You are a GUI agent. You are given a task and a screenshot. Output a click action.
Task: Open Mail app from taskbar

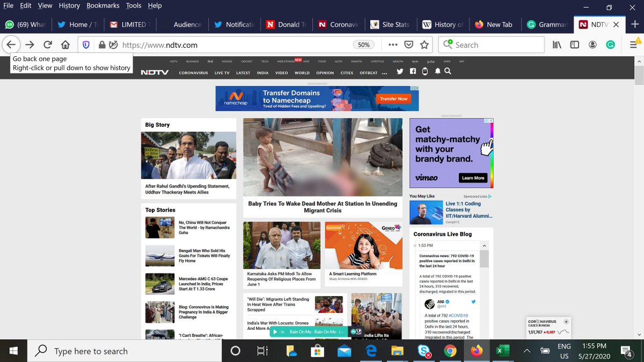[344, 351]
